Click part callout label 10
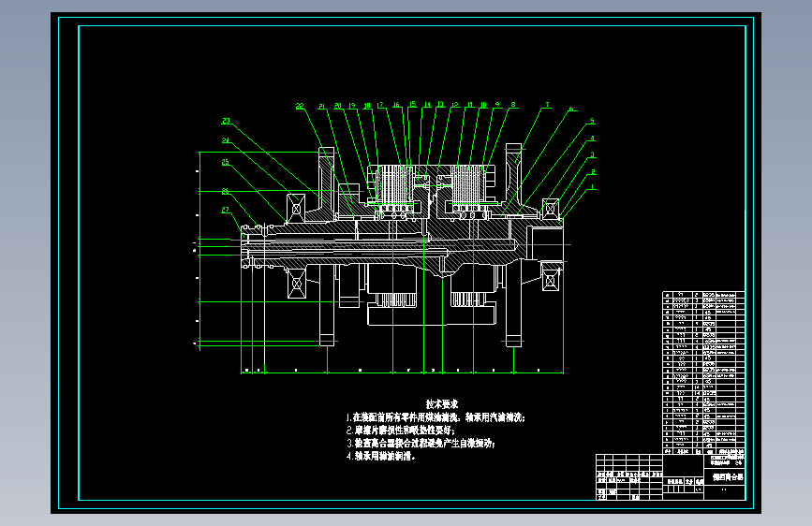This screenshot has width=812, height=526. [x=483, y=105]
